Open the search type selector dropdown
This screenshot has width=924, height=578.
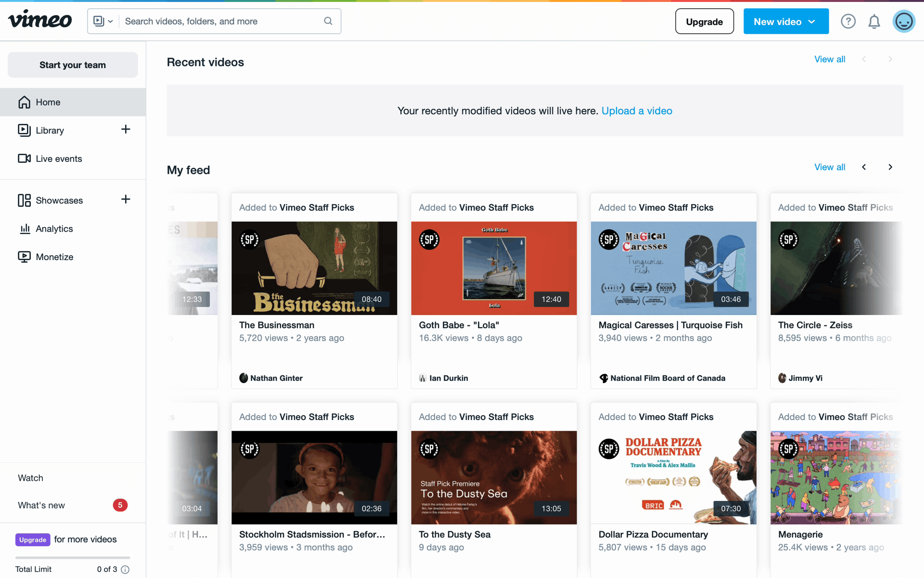103,21
